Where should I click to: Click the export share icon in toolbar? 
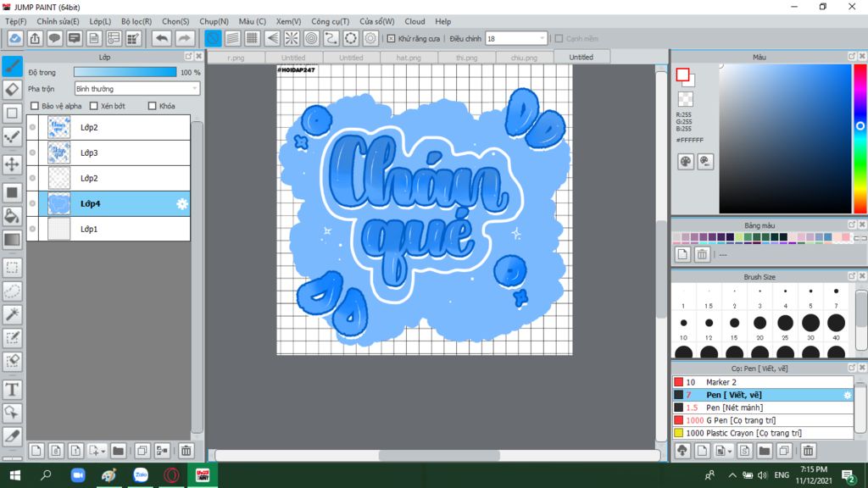(35, 38)
